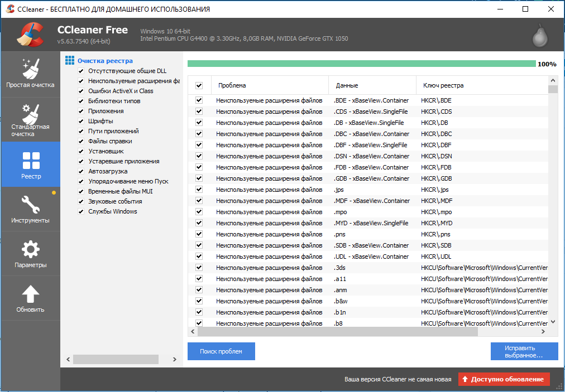Select the Реестр grid icon
This screenshot has height=392, width=565.
(x=31, y=161)
